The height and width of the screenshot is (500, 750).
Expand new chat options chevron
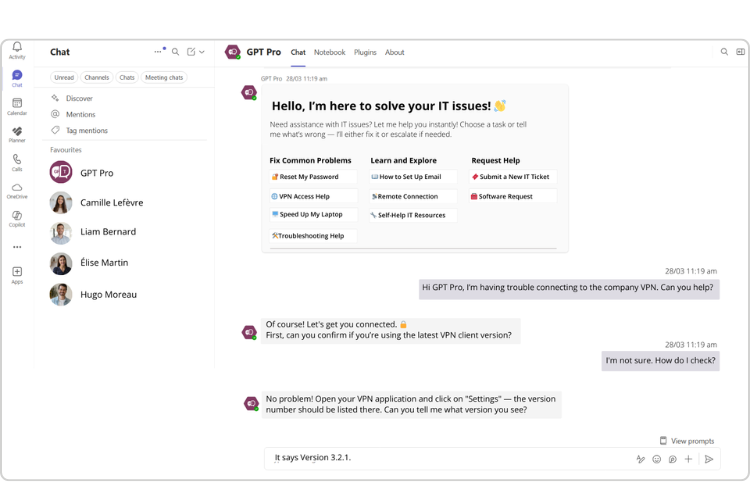pyautogui.click(x=202, y=52)
